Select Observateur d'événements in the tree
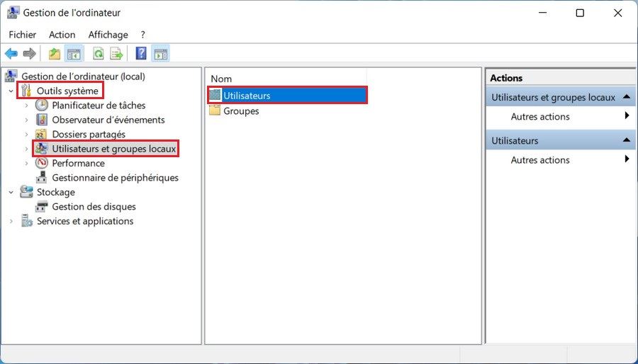Image resolution: width=638 pixels, height=364 pixels. pyautogui.click(x=108, y=120)
